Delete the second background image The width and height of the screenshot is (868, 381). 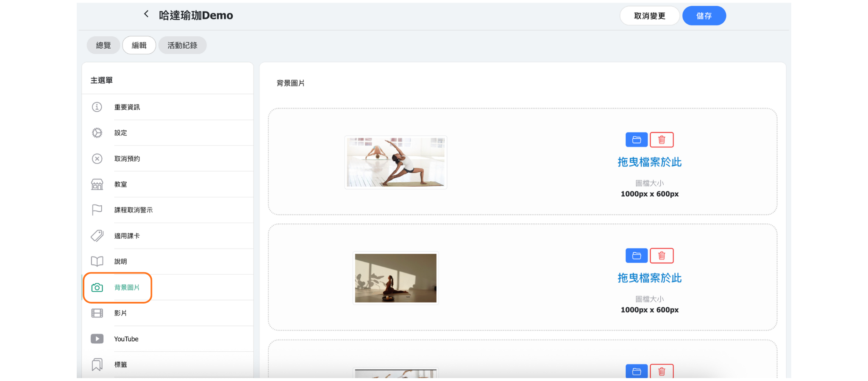pos(662,256)
